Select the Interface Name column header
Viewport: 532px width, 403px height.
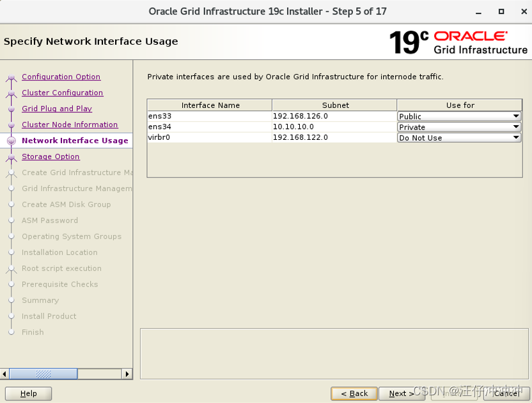tap(209, 105)
